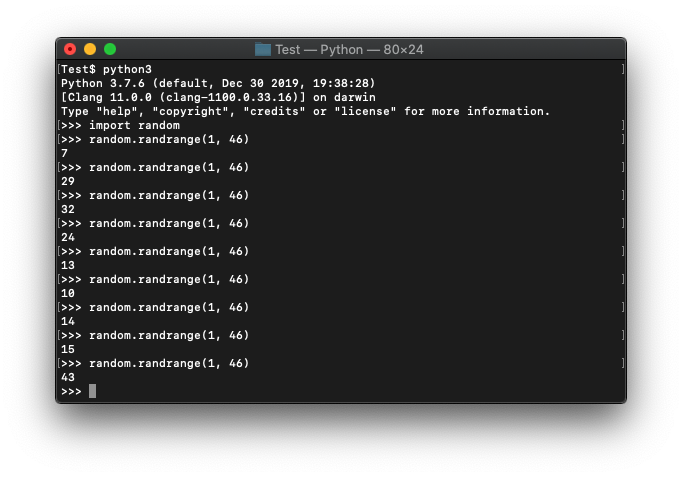Image resolution: width=682 pixels, height=477 pixels.
Task: Click the output value 13
Action: pyautogui.click(x=68, y=265)
